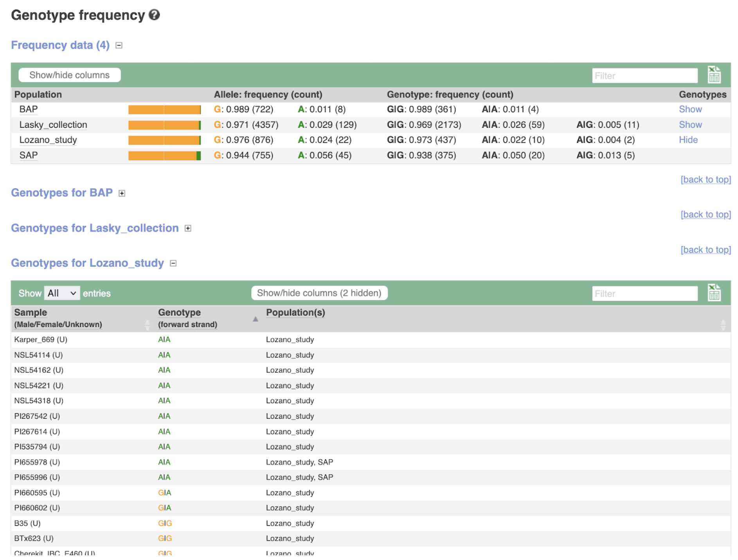
Task: Click sample NSL54114 (U)
Action: [x=38, y=355]
